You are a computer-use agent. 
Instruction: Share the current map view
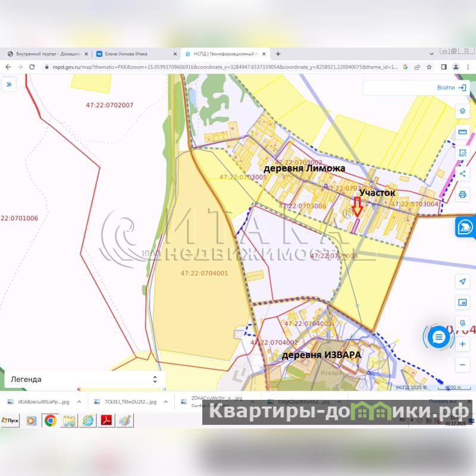click(462, 174)
